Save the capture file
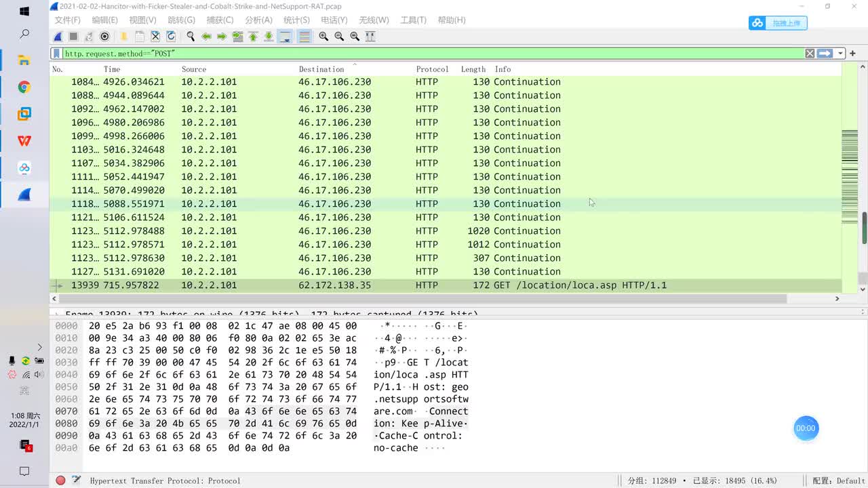 point(140,37)
